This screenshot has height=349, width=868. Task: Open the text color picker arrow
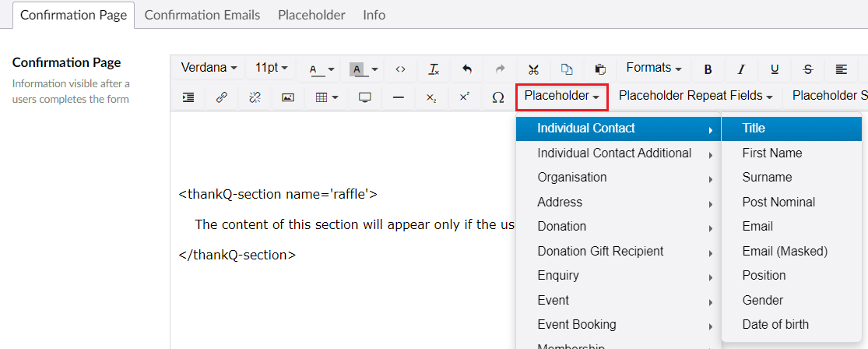331,69
